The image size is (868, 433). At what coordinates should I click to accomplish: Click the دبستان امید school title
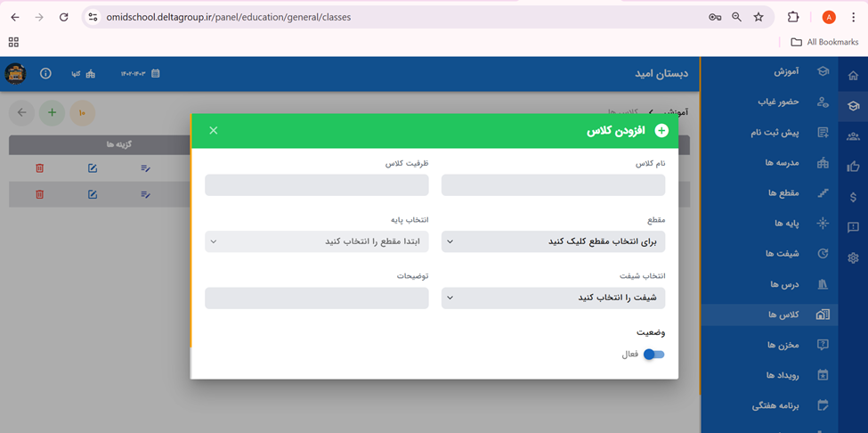tap(661, 73)
